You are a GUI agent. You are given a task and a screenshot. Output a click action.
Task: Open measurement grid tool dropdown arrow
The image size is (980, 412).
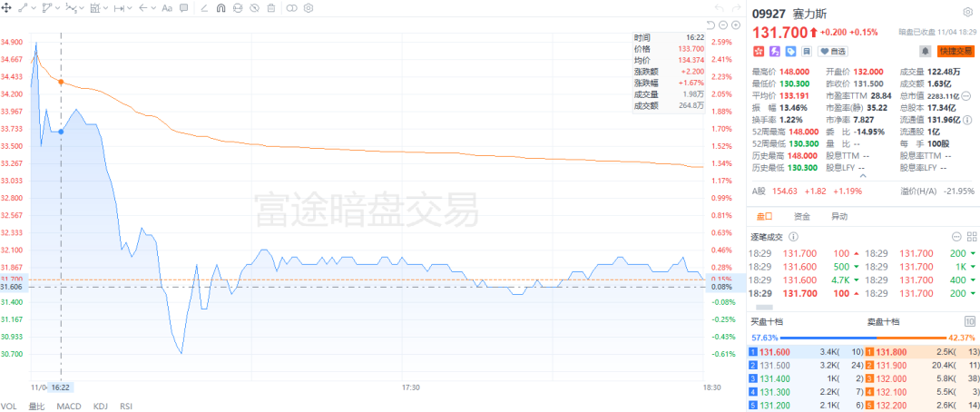coord(105,8)
